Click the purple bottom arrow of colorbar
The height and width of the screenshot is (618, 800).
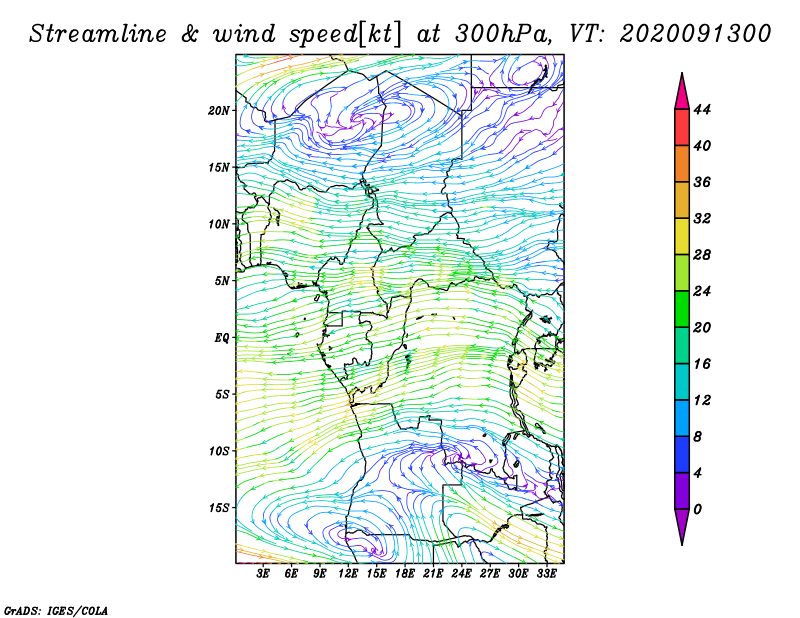(682, 527)
